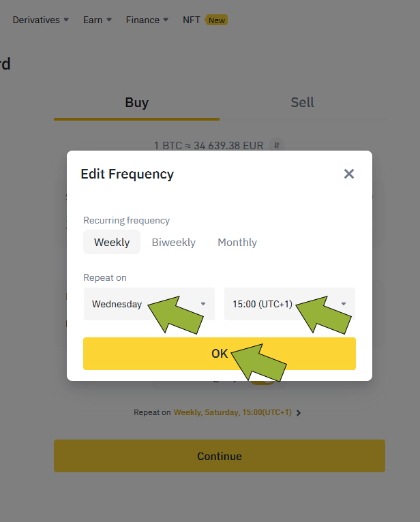This screenshot has height=522, width=420.
Task: Open the NFT menu item
Action: [x=192, y=20]
